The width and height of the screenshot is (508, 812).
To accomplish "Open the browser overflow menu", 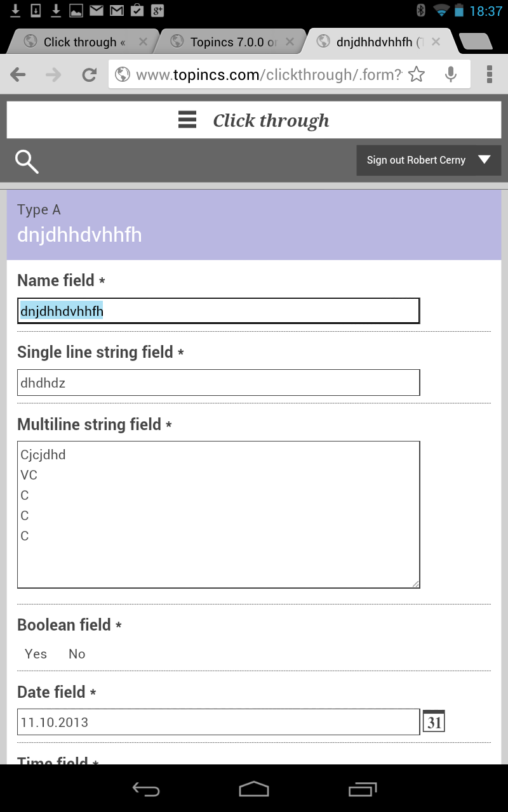I will click(490, 74).
